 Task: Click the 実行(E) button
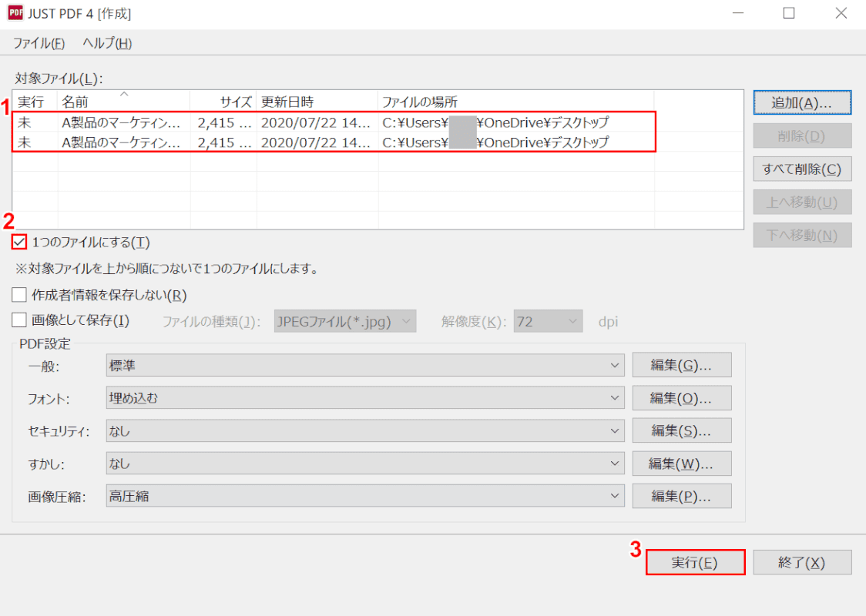pyautogui.click(x=695, y=562)
